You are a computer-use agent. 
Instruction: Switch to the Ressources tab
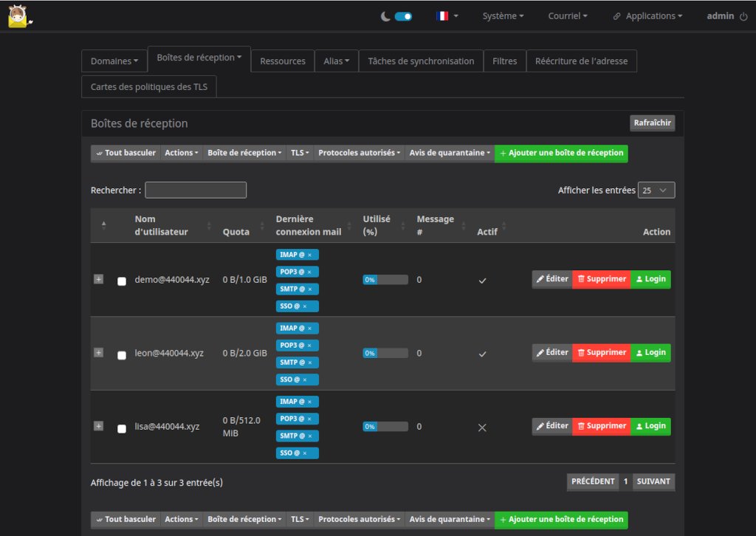[283, 61]
